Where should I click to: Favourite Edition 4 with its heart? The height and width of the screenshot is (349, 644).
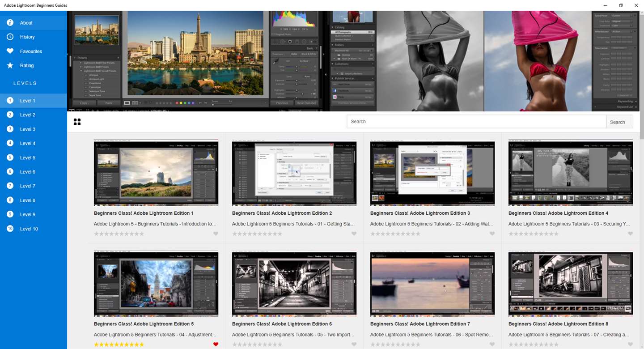630,234
